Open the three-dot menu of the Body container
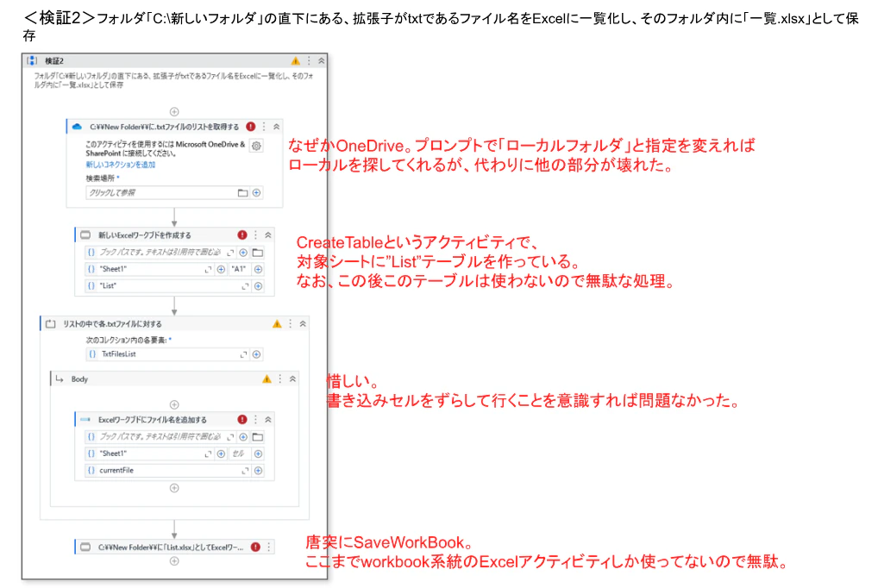This screenshot has width=878, height=588. click(280, 379)
